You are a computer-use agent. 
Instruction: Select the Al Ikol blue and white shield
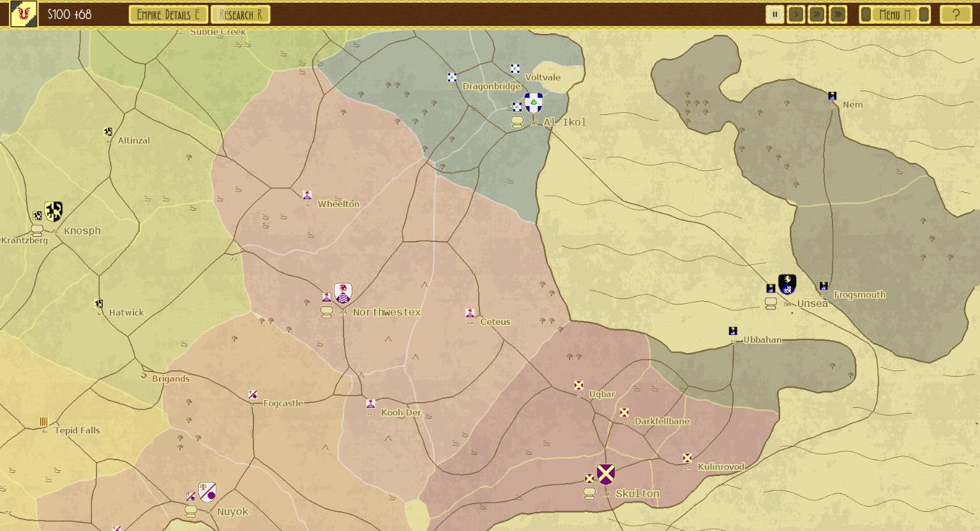[x=534, y=103]
